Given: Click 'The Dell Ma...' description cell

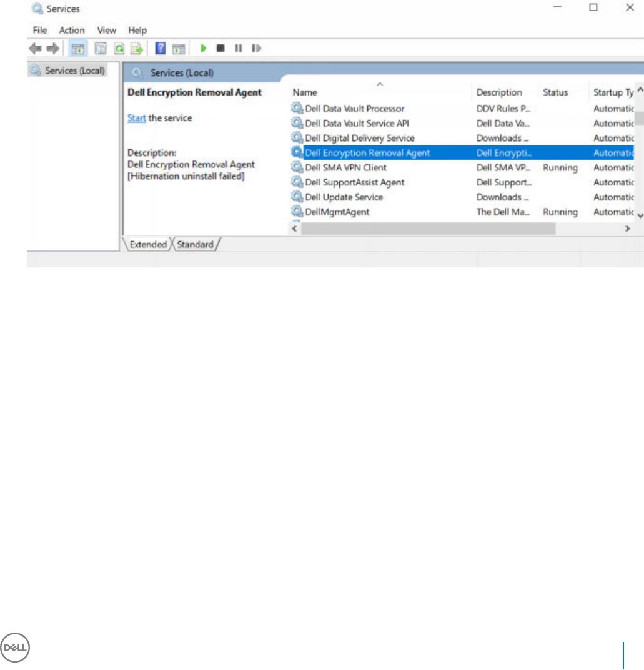Looking at the screenshot, I should tap(503, 212).
